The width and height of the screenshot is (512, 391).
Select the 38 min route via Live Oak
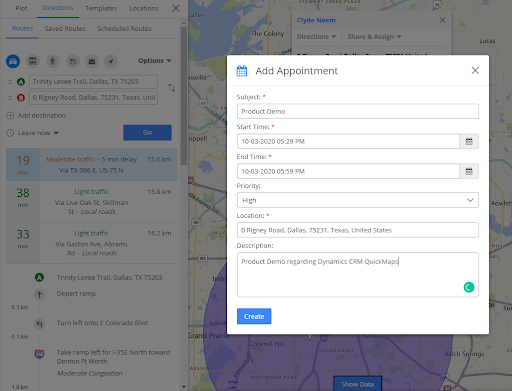tap(92, 202)
